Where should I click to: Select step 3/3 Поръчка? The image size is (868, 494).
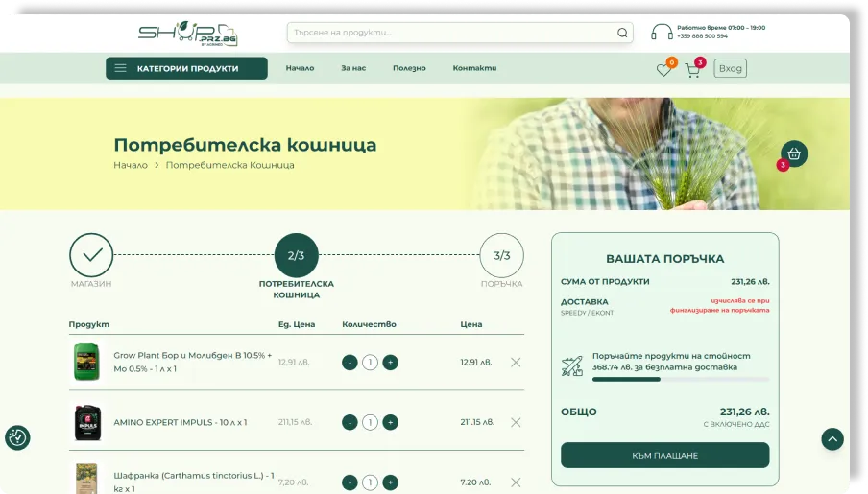501,255
